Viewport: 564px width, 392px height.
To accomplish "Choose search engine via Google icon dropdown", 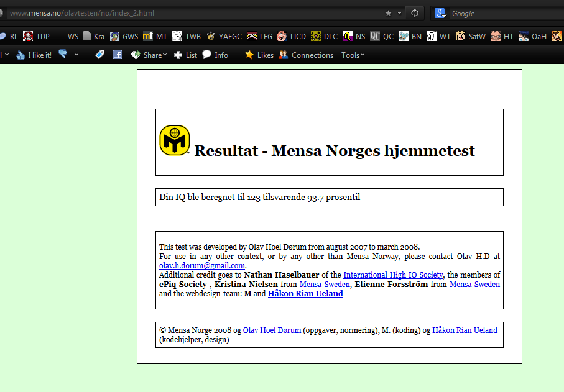I will (441, 13).
